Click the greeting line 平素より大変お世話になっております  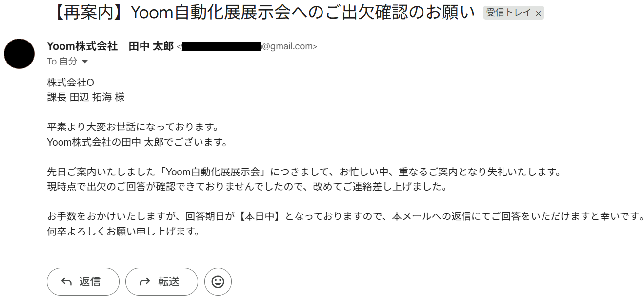tap(132, 127)
